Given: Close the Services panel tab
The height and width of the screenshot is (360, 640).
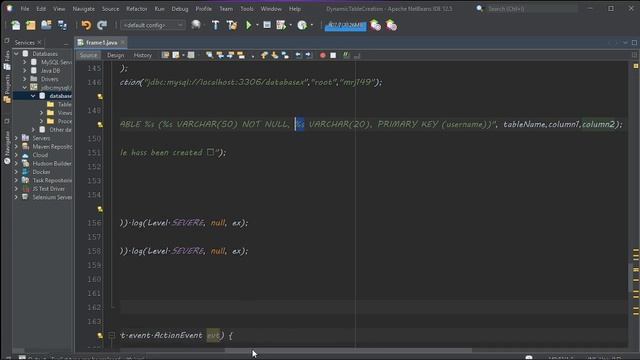Looking at the screenshot, I should (39, 42).
